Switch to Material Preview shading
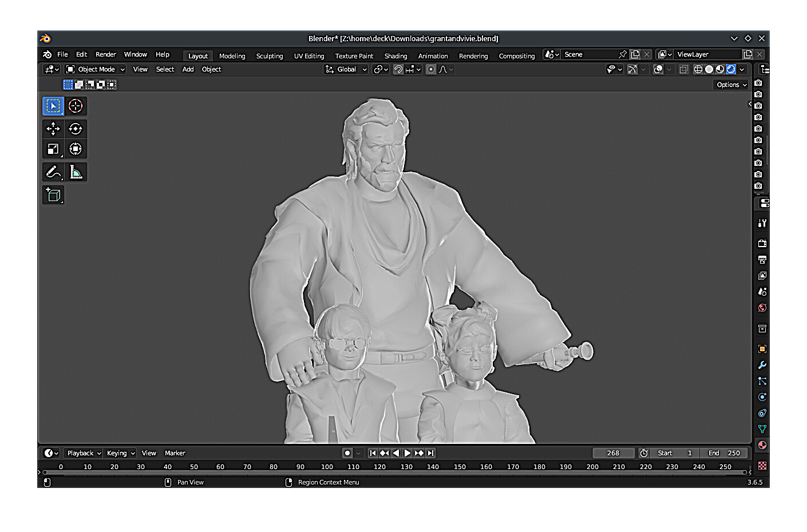Viewport: 807px width, 532px height. (720, 69)
